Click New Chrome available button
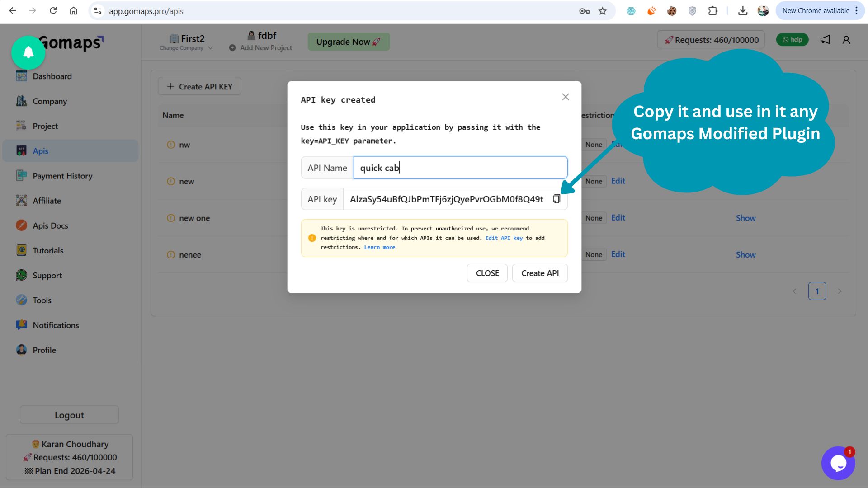 pos(820,11)
